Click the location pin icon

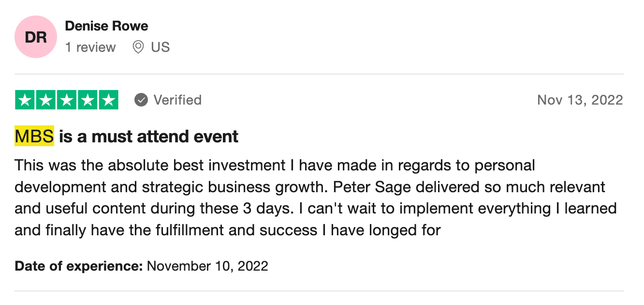tap(138, 47)
